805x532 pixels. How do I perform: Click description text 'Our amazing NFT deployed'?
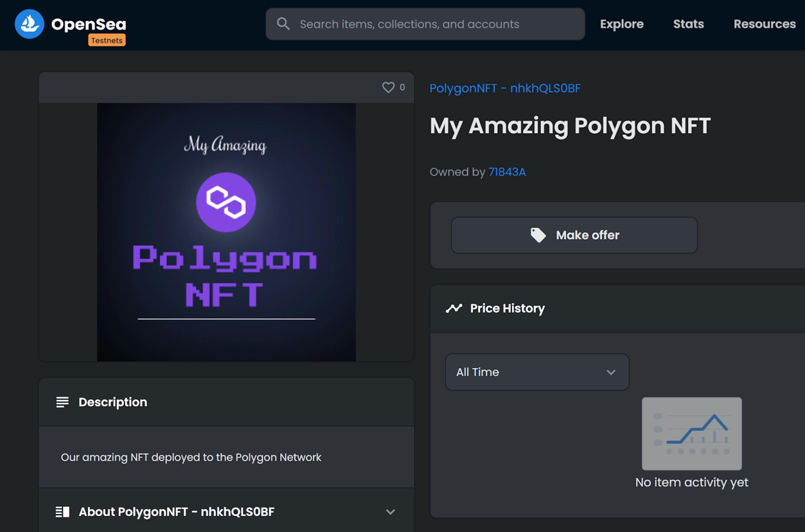coord(191,457)
